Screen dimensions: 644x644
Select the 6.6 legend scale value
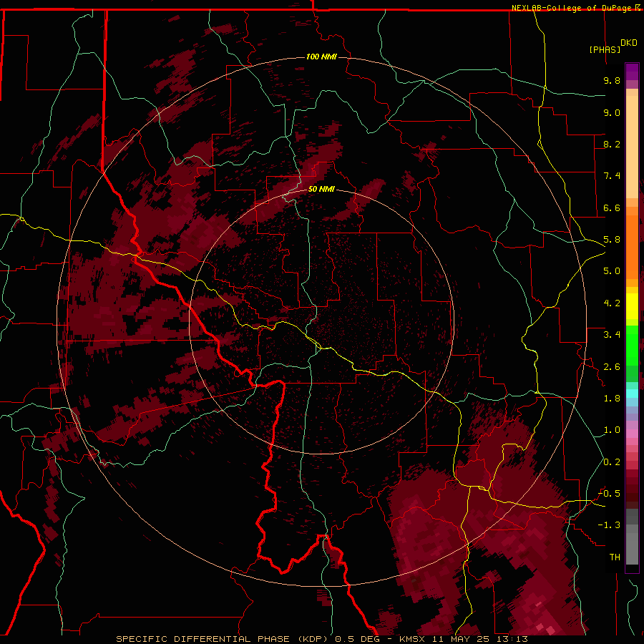(x=612, y=208)
